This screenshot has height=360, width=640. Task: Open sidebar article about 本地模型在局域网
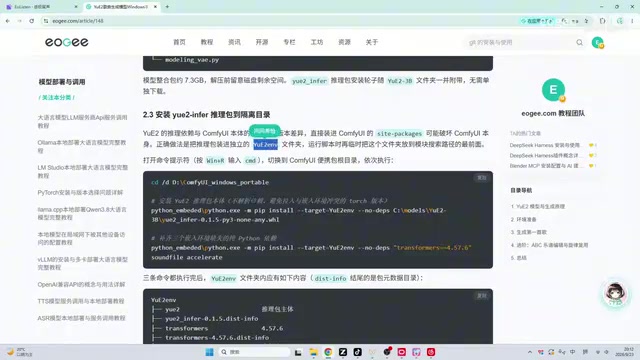pos(81,238)
